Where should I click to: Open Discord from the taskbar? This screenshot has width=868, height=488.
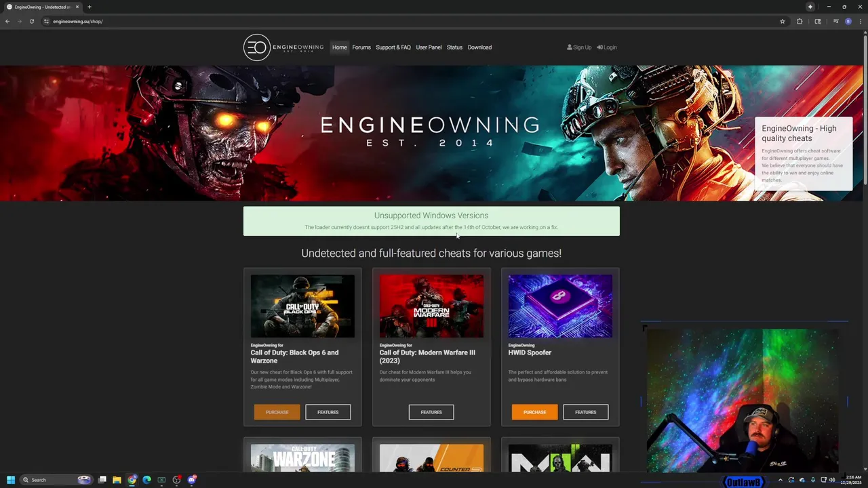192,480
